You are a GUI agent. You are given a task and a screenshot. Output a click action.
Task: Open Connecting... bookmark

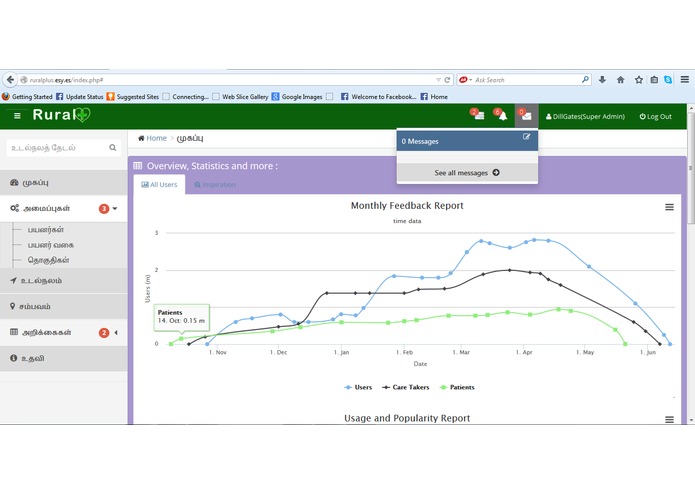click(x=186, y=97)
